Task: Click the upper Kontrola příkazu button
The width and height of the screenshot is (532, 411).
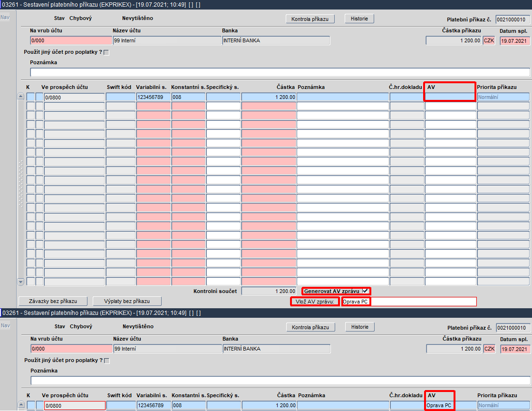Action: coord(310,19)
